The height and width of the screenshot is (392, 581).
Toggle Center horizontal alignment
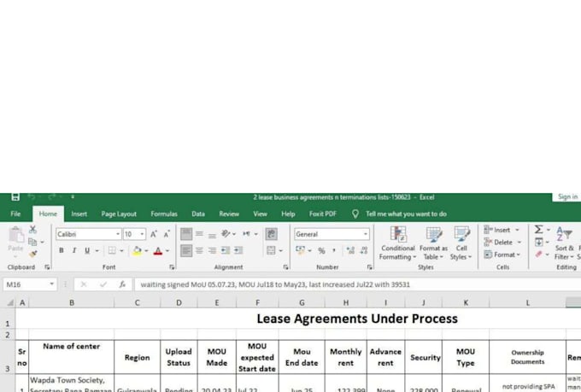199,250
